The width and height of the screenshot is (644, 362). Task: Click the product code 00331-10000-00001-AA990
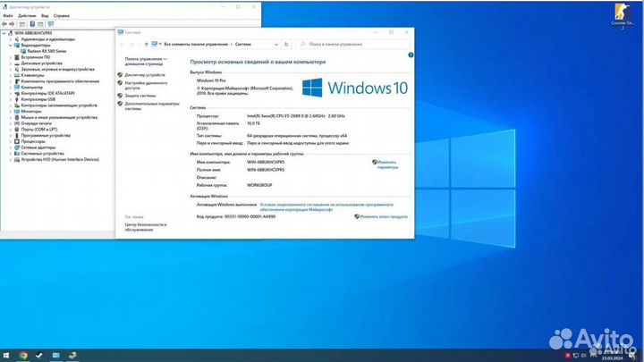250,216
